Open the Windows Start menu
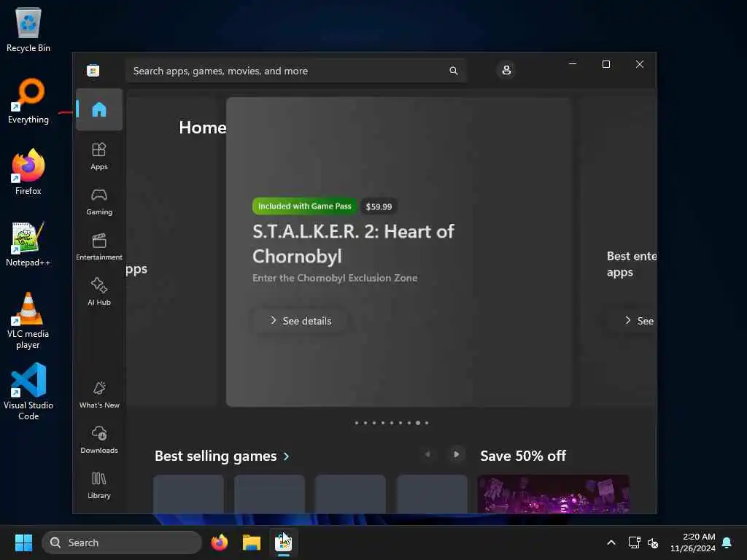This screenshot has height=560, width=747. 23,542
